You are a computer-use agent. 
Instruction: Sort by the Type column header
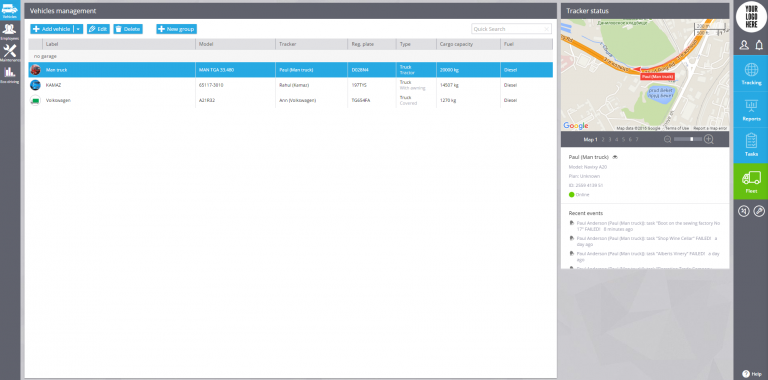pos(416,44)
